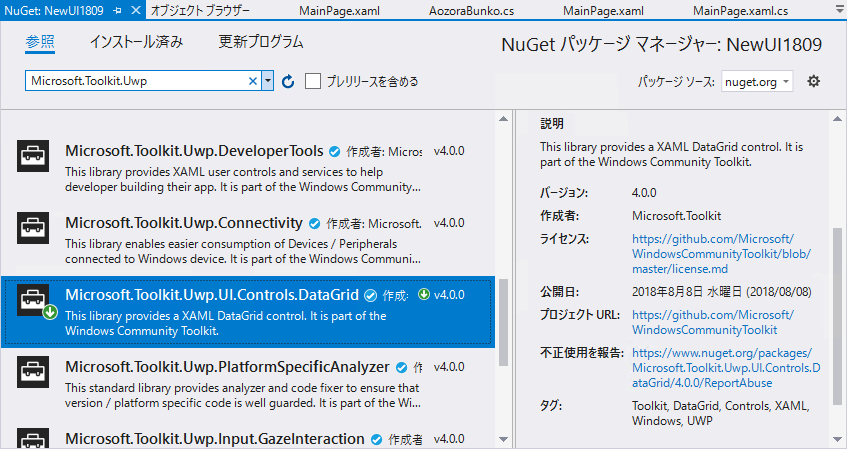
Task: Click details pane vertical scrollbar thumb
Action: (x=837, y=316)
